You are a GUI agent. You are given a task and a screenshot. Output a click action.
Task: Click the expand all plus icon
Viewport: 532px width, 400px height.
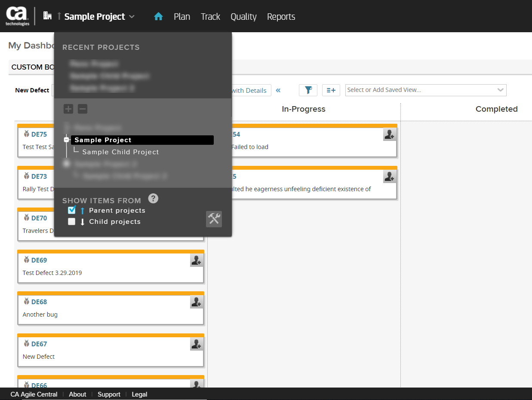[x=68, y=109]
